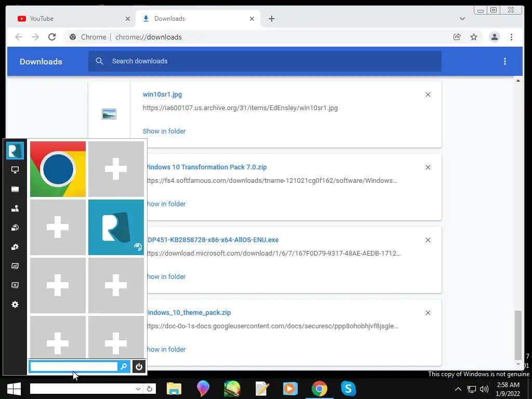Open the puzzle-piece sidebar icon

pyautogui.click(x=15, y=247)
